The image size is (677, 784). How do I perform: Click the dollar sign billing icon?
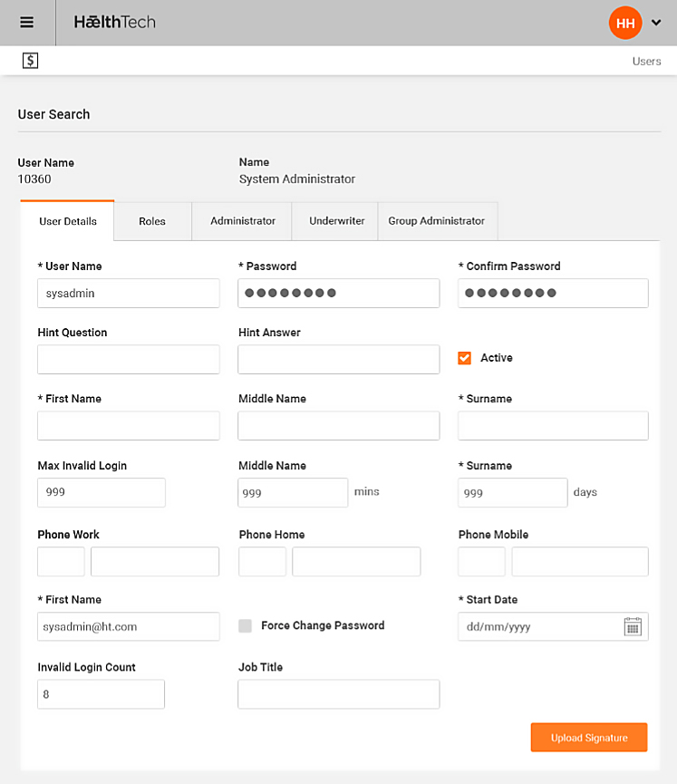pyautogui.click(x=31, y=61)
